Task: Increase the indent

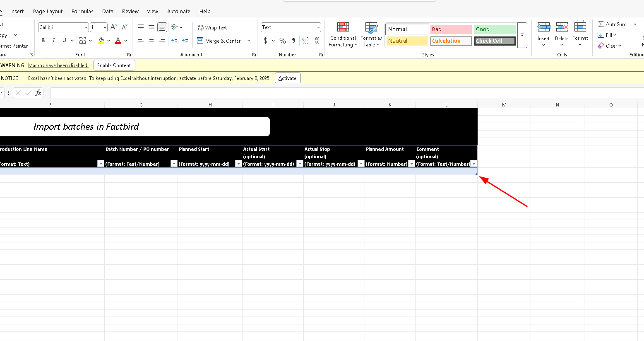Action: 185,41
